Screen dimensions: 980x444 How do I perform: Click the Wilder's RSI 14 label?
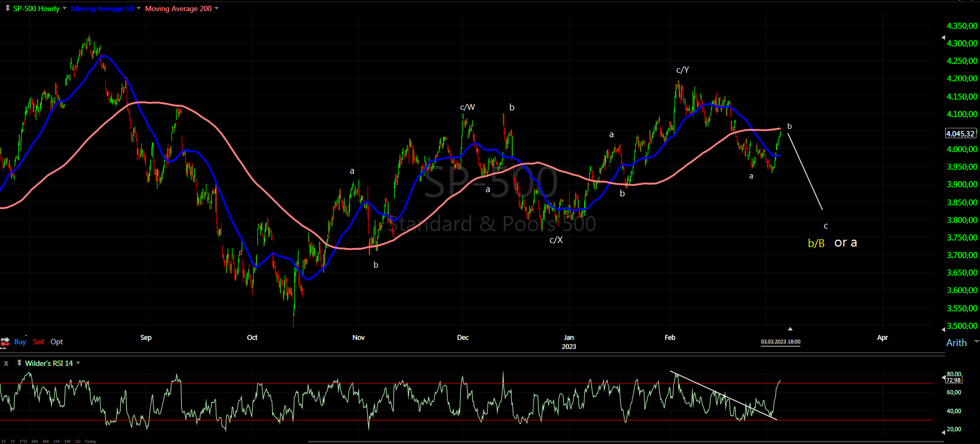click(x=49, y=363)
